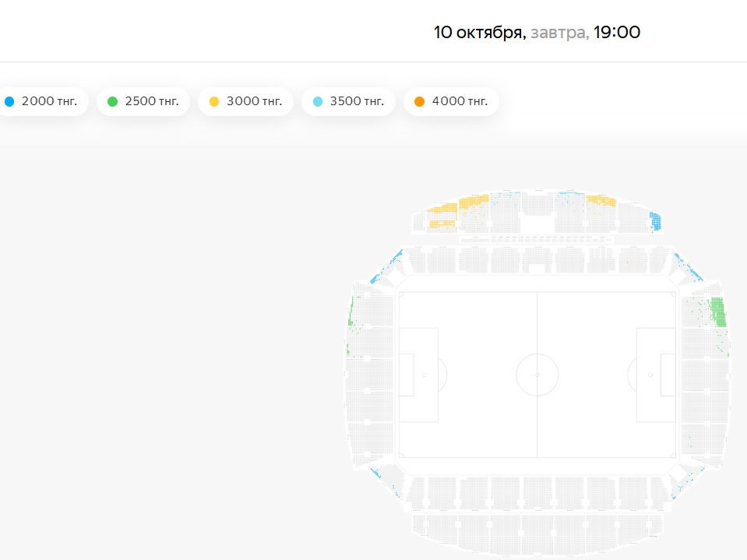Select the 3500 тнг. price category
This screenshot has width=747, height=560.
click(349, 101)
